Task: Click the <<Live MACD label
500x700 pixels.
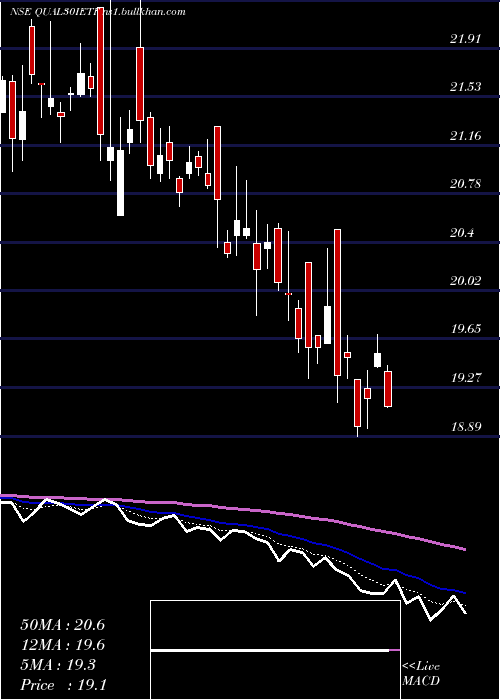Action: tap(421, 674)
